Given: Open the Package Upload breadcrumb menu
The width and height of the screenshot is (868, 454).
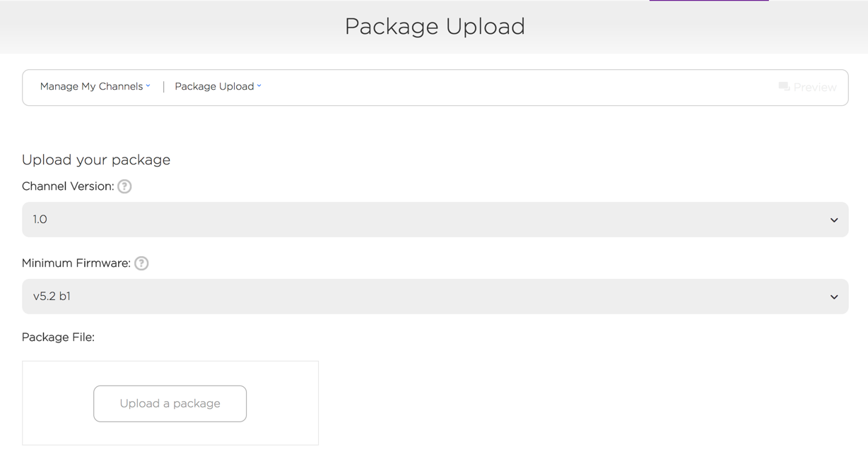Looking at the screenshot, I should pos(218,86).
